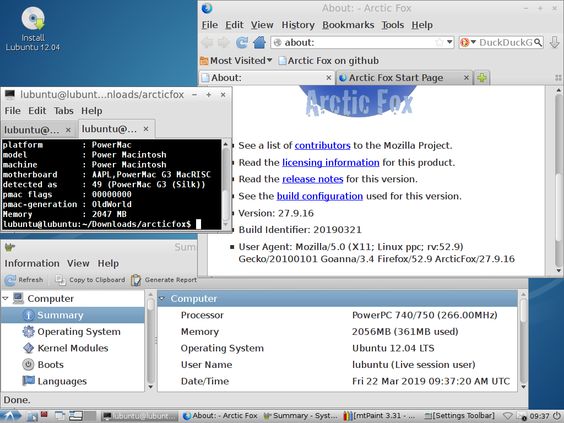Open the Tools menu in Arctic Fox
The image size is (564, 423).
[393, 25]
